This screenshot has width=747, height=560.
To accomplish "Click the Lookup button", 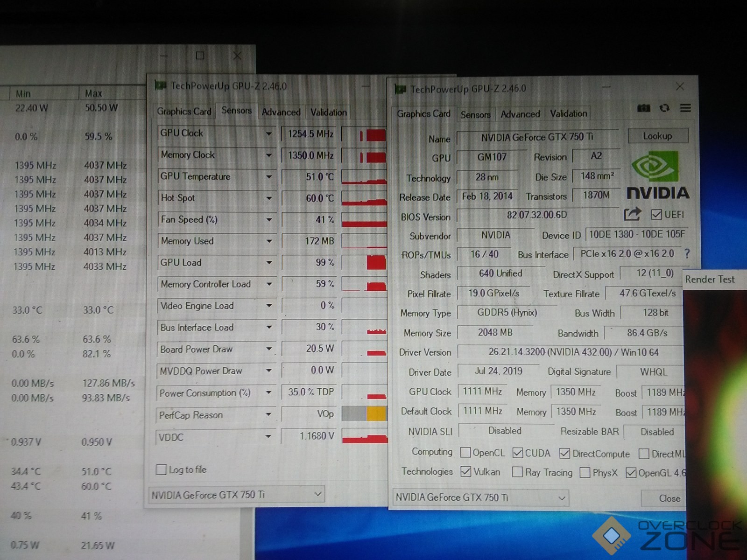I will click(x=657, y=136).
